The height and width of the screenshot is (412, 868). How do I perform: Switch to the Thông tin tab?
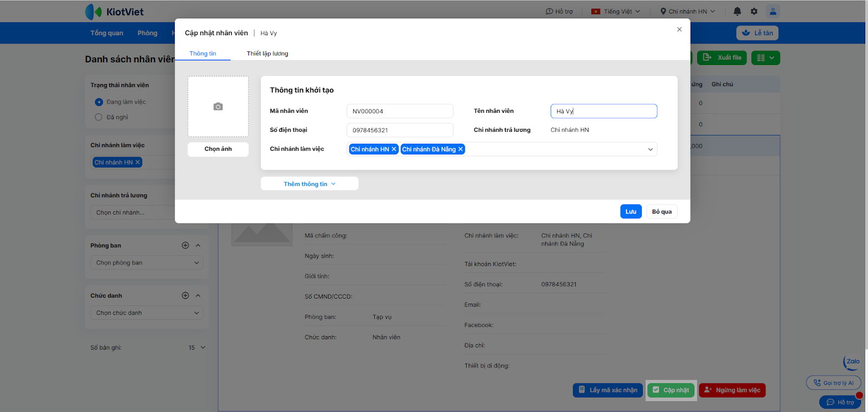(x=203, y=54)
